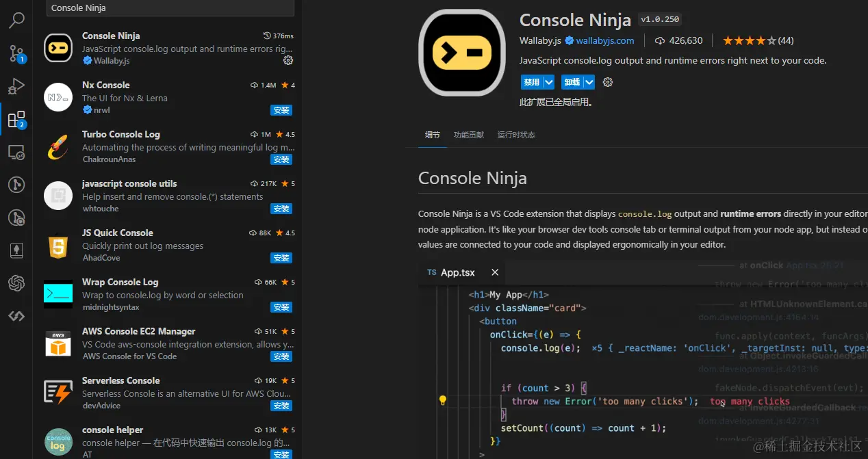
Task: Select Wrap Console Log title in list
Action: (120, 282)
